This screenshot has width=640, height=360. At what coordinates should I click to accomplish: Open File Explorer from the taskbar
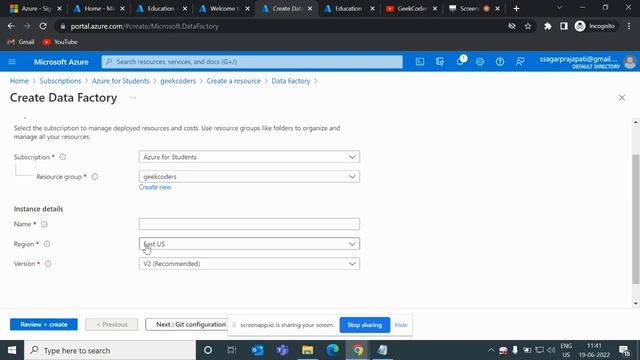tap(307, 350)
